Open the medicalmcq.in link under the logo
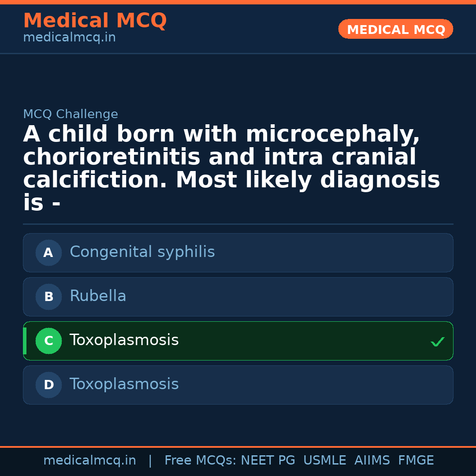The height and width of the screenshot is (476, 476). (69, 37)
